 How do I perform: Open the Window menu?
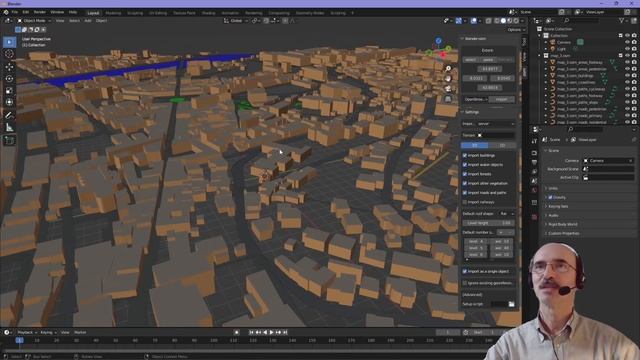click(x=57, y=12)
